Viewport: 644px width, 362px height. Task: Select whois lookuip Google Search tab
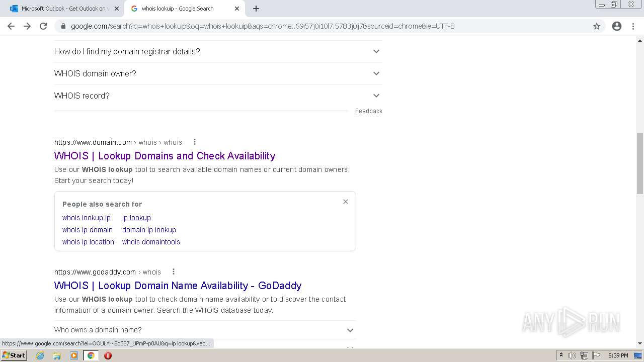coord(184,9)
